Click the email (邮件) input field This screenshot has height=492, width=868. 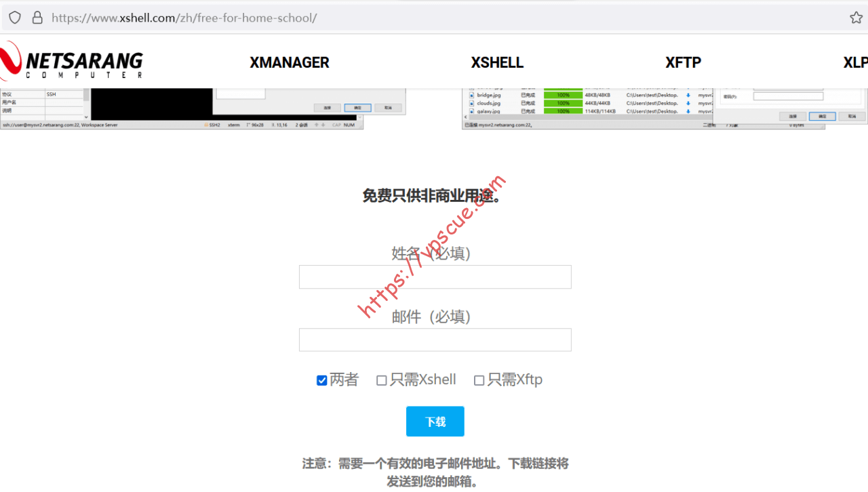pyautogui.click(x=435, y=340)
